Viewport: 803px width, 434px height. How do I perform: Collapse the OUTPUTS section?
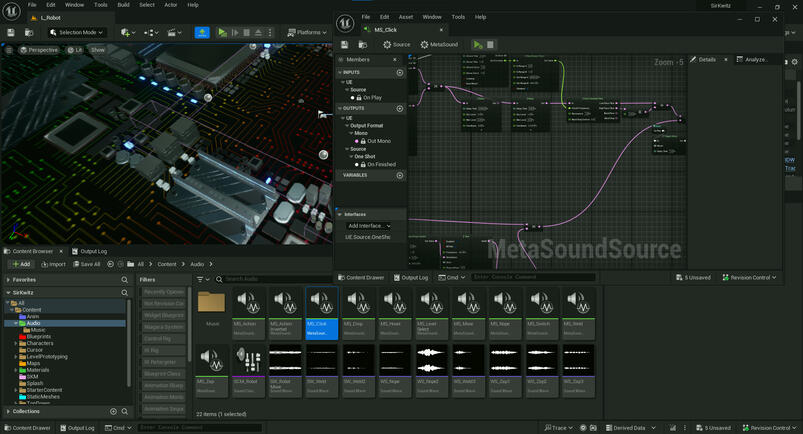340,109
